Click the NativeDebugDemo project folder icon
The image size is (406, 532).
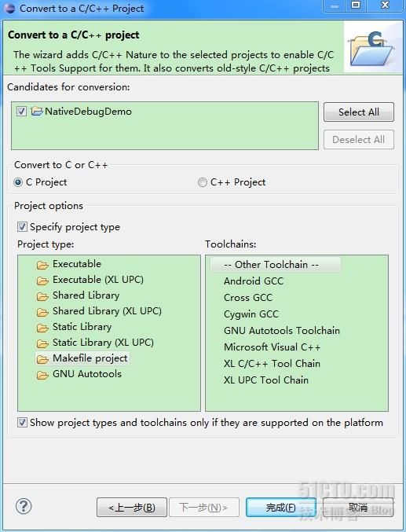pos(37,111)
